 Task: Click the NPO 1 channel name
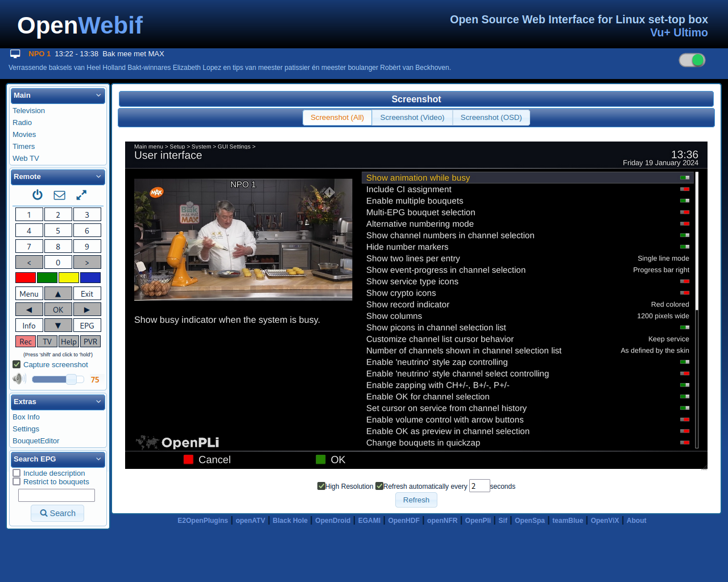40,54
